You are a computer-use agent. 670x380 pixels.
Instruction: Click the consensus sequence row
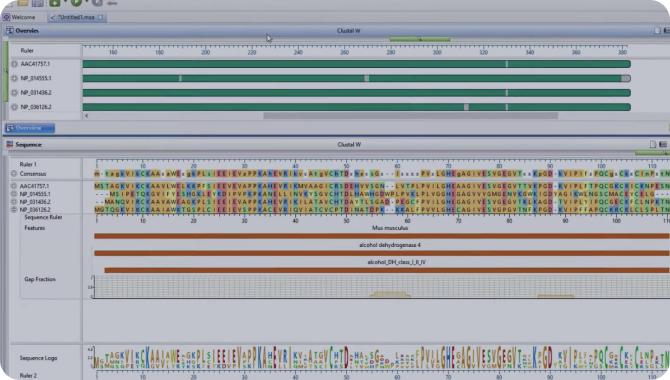pyautogui.click(x=382, y=174)
